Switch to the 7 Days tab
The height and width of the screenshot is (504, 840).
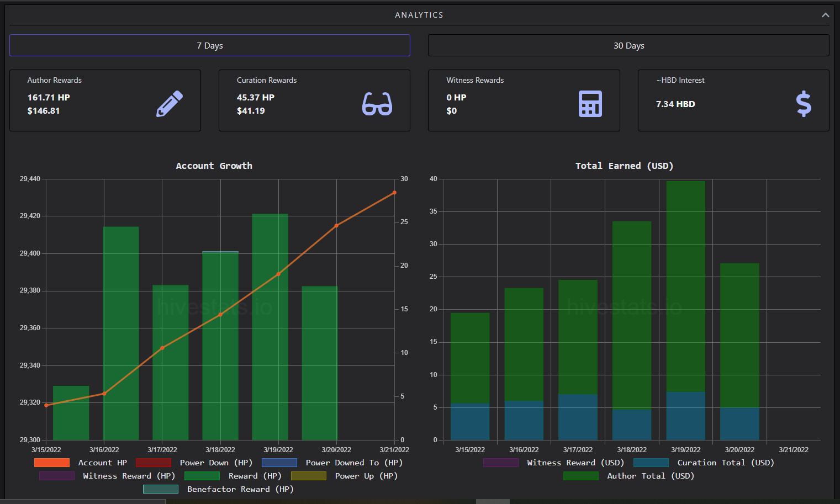click(210, 45)
